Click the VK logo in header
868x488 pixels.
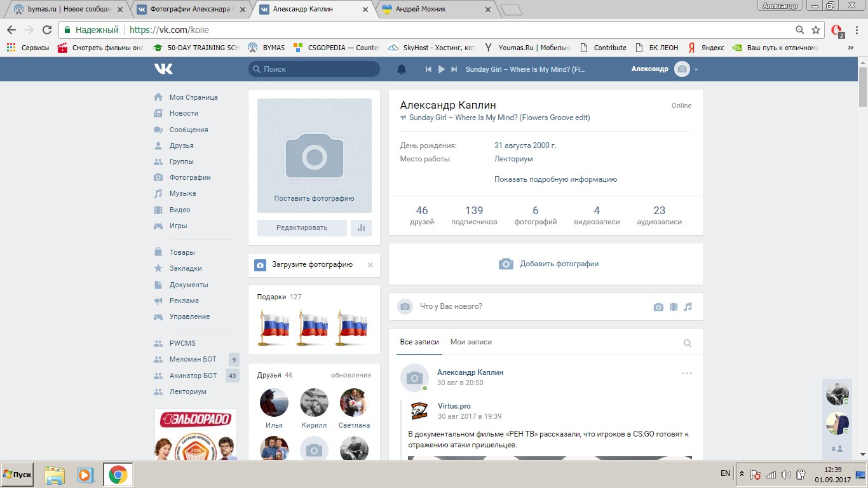pyautogui.click(x=163, y=69)
